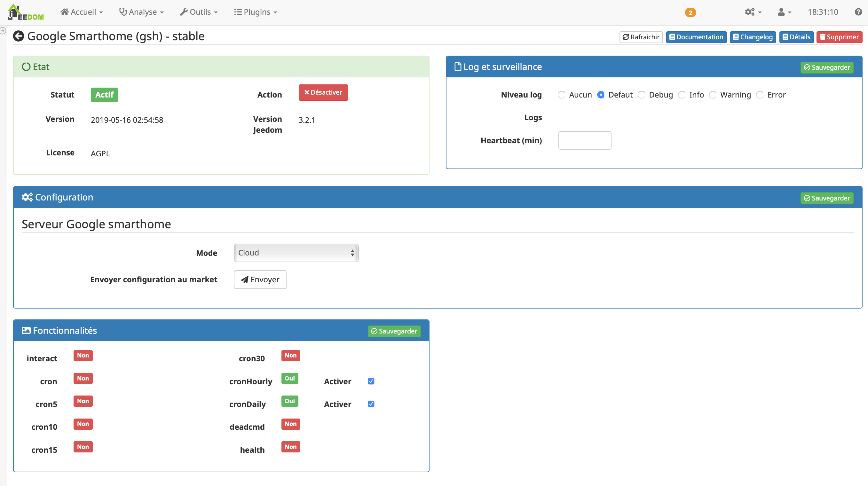Save the Fonctionnalités panel
Screen dimensions: 868x486
[394, 331]
